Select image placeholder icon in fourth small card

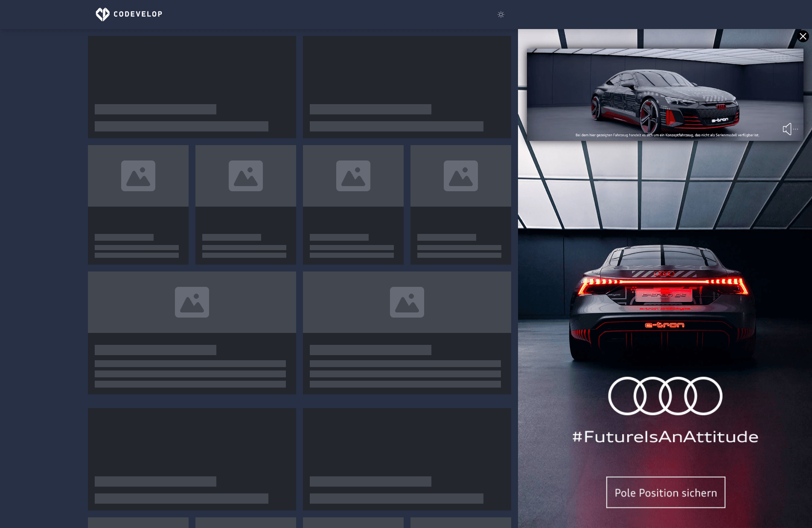pyautogui.click(x=461, y=176)
